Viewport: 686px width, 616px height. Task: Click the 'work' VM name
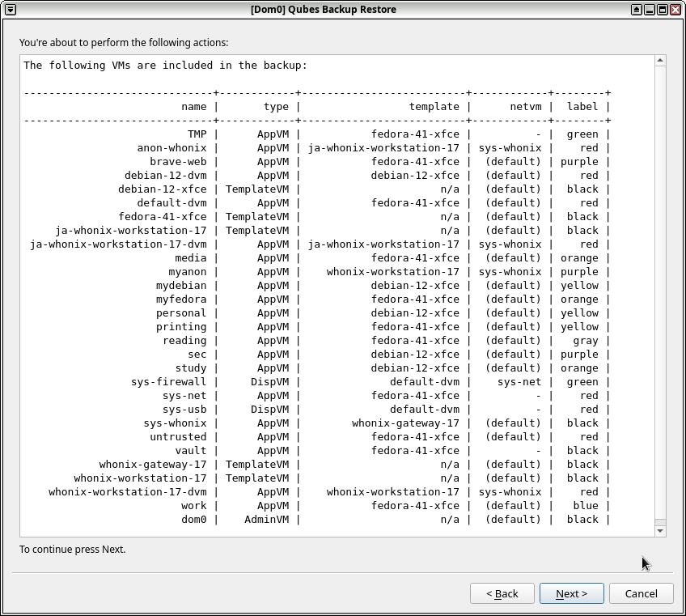point(194,506)
